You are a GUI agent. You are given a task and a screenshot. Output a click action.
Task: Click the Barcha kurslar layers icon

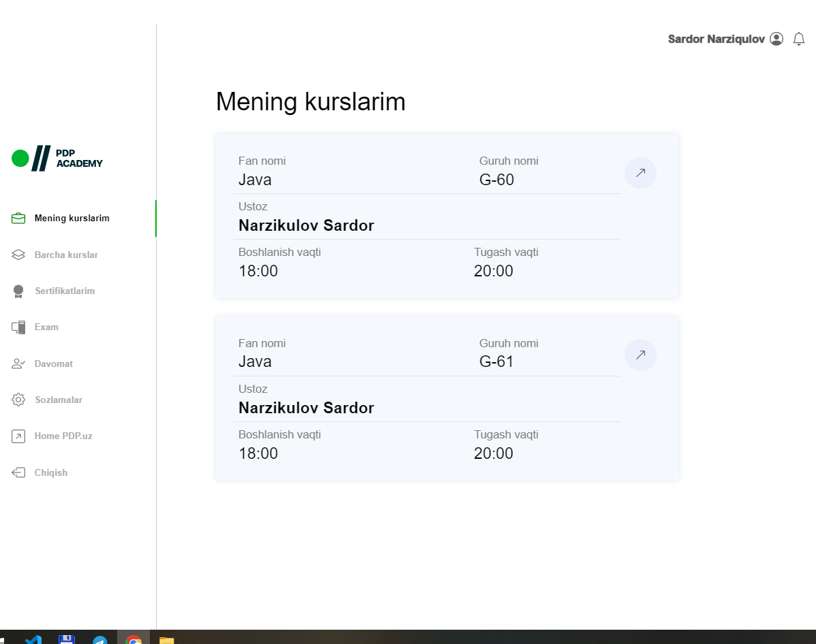click(18, 255)
